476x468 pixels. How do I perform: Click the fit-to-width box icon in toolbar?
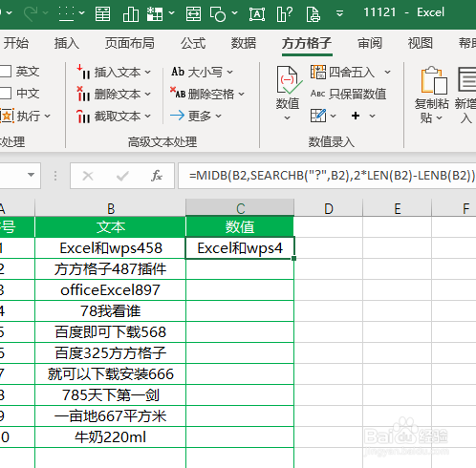(193, 13)
